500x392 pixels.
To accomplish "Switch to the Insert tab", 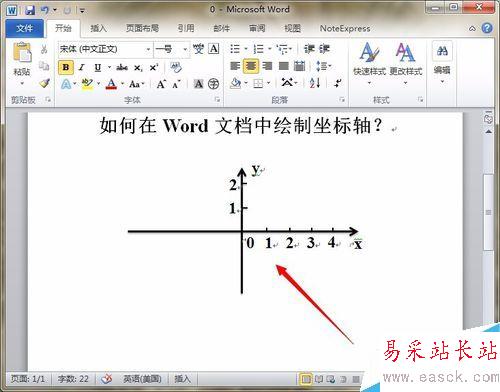I will coord(98,28).
